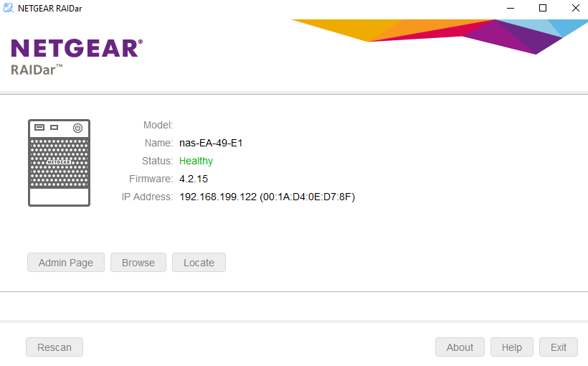Open Help for RAIDar
Viewport: 588px width, 366px height.
click(511, 347)
